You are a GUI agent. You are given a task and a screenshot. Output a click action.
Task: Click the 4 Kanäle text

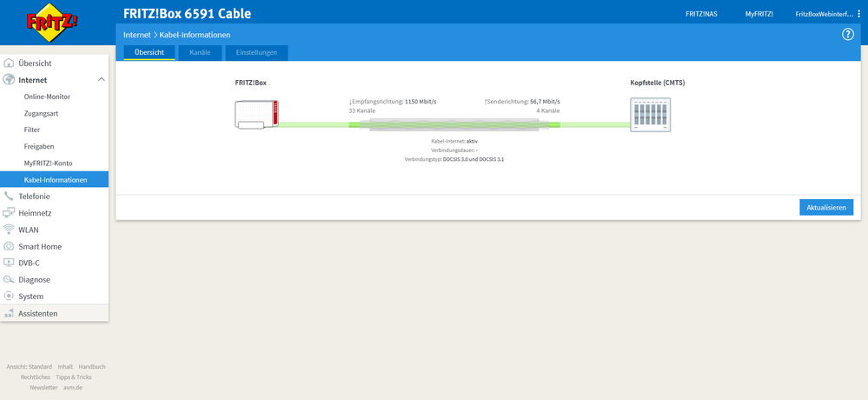[x=548, y=110]
